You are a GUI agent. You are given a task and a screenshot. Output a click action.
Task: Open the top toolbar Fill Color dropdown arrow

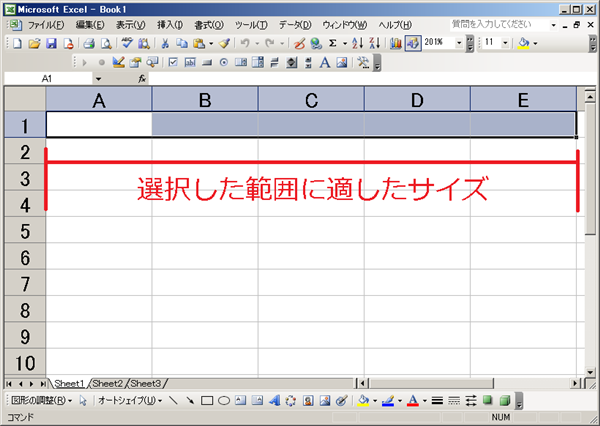535,44
